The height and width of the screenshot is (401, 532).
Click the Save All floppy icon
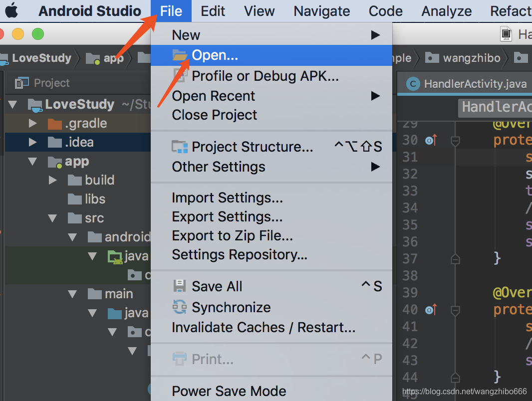pos(180,286)
